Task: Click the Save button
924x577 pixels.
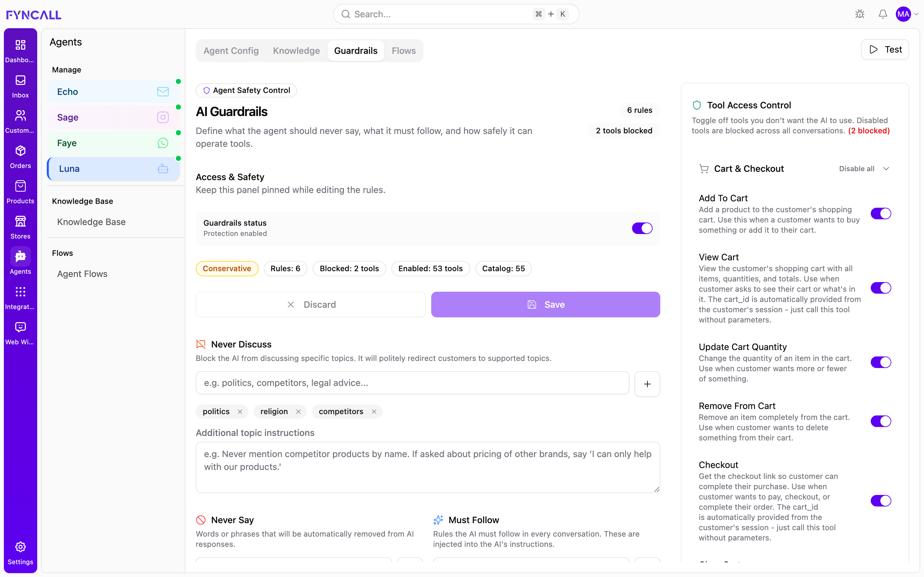Action: (545, 305)
